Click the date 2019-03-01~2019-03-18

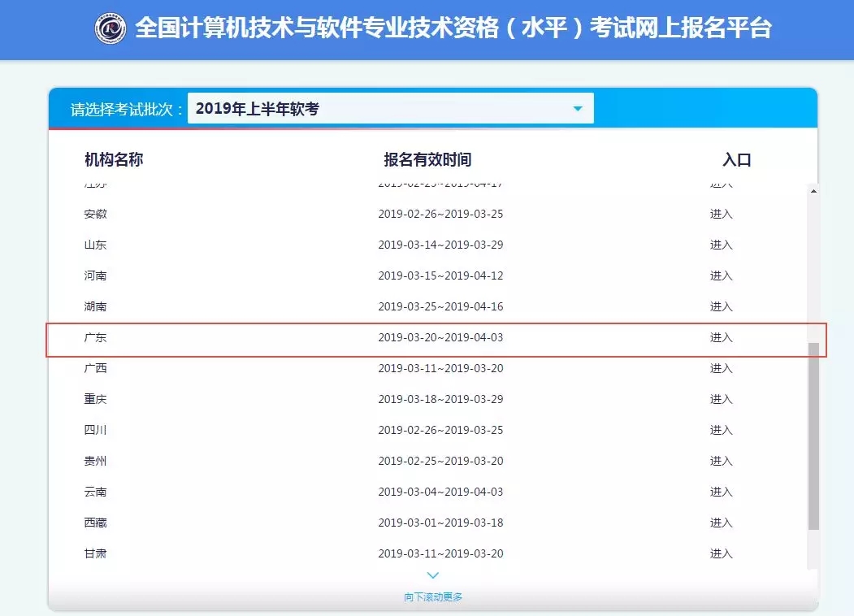click(440, 523)
